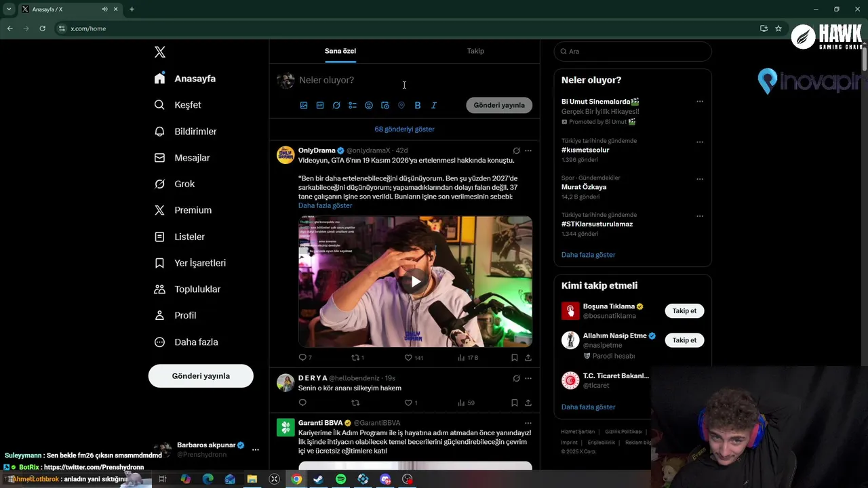This screenshot has width=868, height=488.
Task: Like the OnlyDrama post
Action: pos(414,358)
